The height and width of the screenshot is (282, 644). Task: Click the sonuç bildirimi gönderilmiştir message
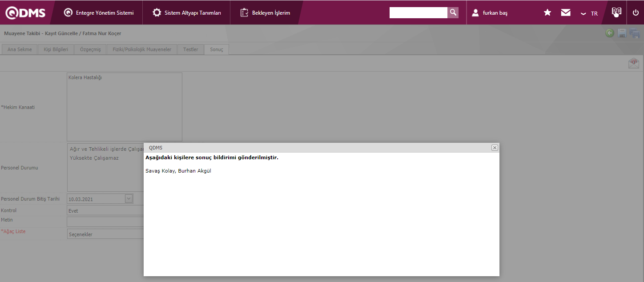click(x=212, y=157)
